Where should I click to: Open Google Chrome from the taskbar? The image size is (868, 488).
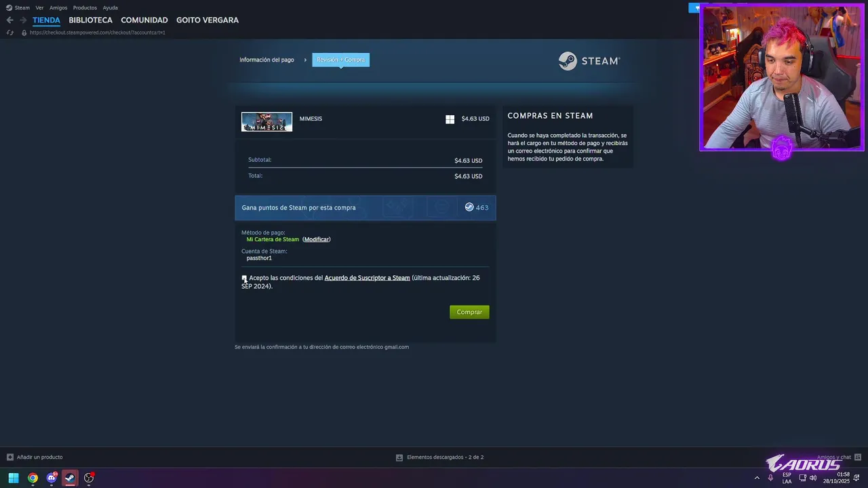tap(33, 478)
